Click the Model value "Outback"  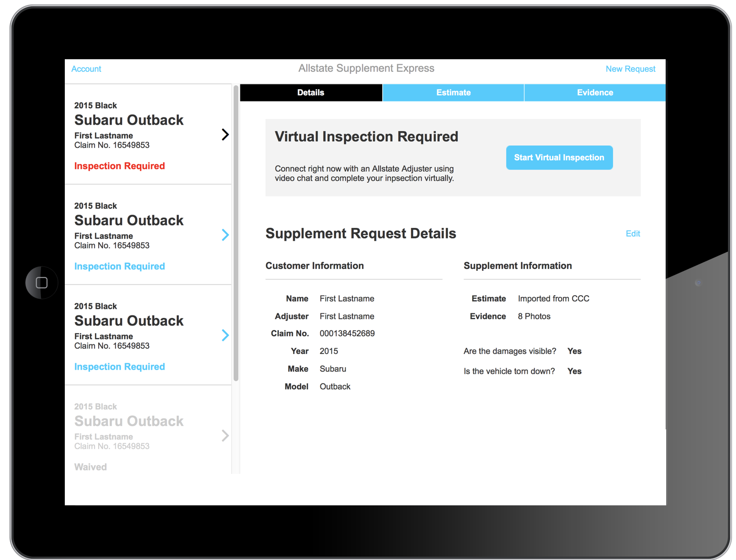coord(335,387)
